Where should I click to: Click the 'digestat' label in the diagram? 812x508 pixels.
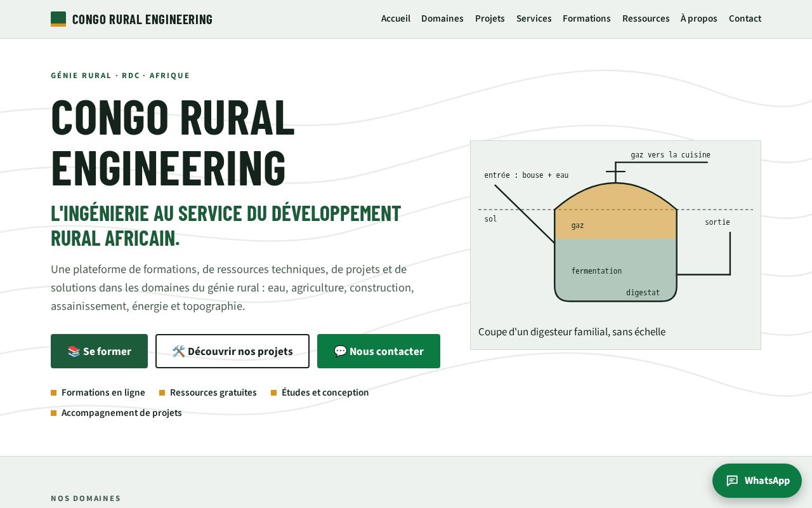click(x=643, y=293)
